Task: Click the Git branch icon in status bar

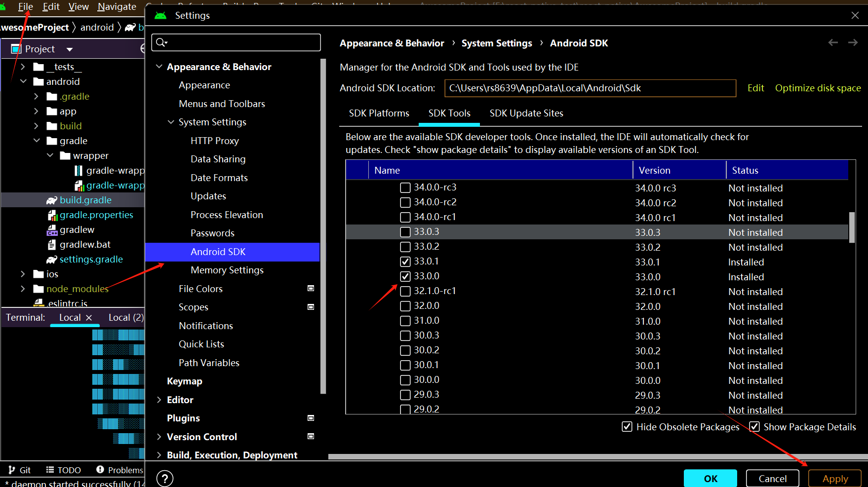Action: coord(12,470)
